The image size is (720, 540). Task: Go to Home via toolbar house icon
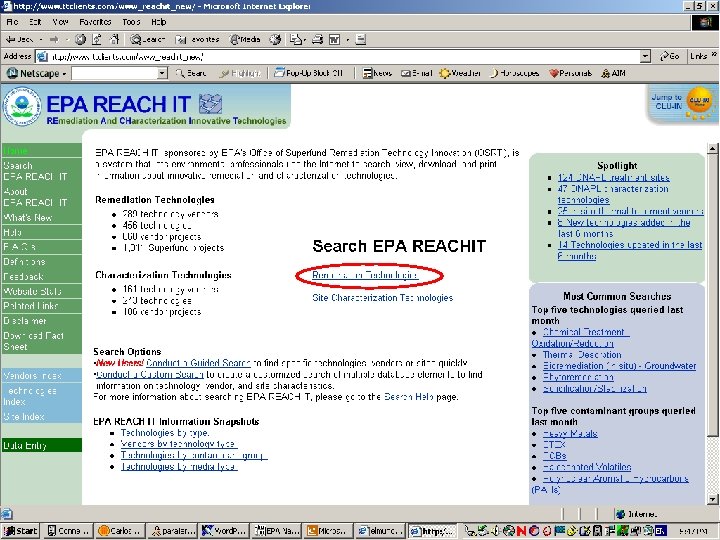[x=114, y=39]
